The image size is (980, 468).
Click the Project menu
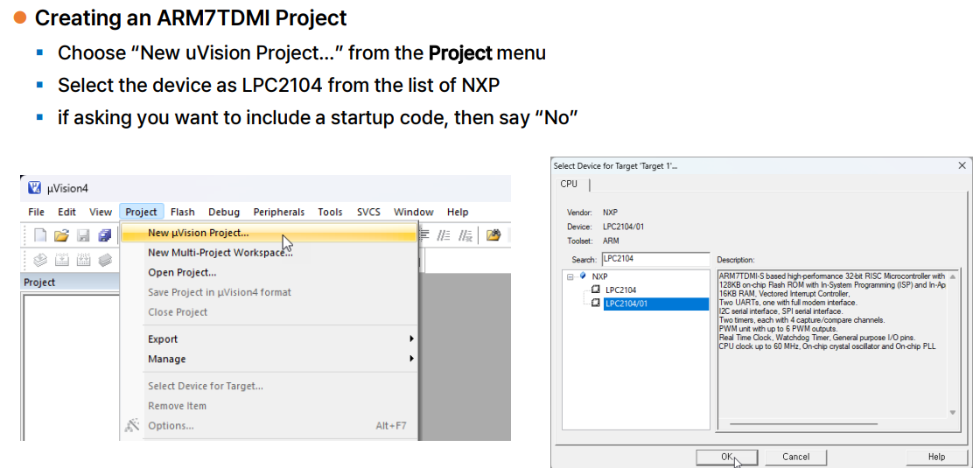(141, 212)
